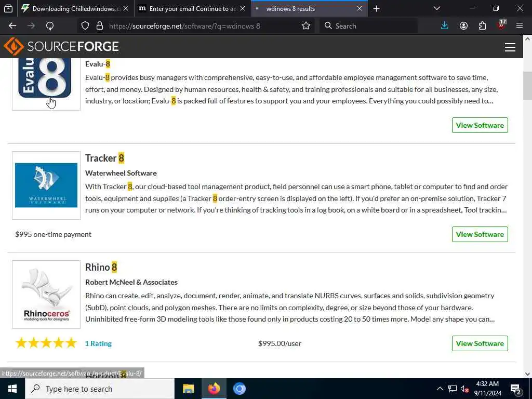Image resolution: width=532 pixels, height=399 pixels.
Task: Click the muted volume tray icon
Action: click(464, 389)
